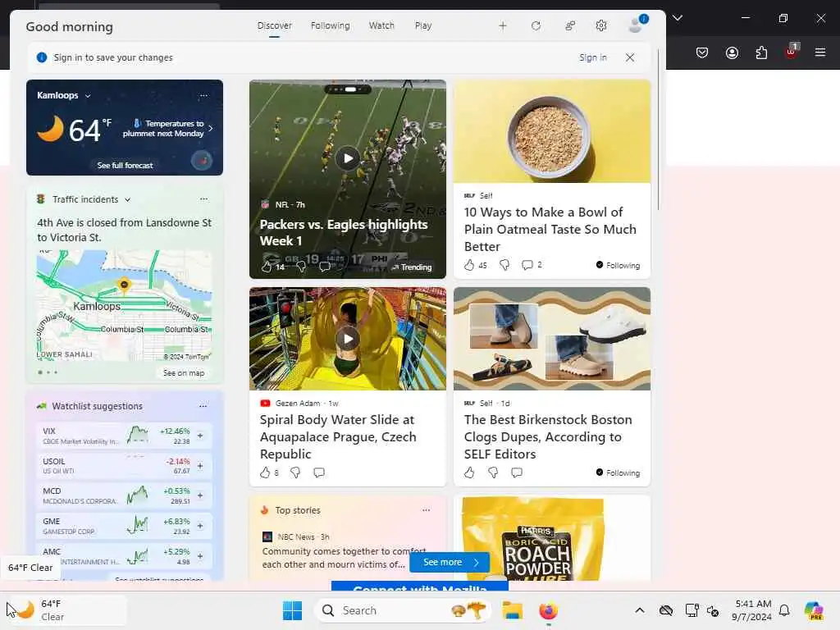The image size is (840, 630).
Task: Open more options on the weather card
Action: (x=203, y=95)
